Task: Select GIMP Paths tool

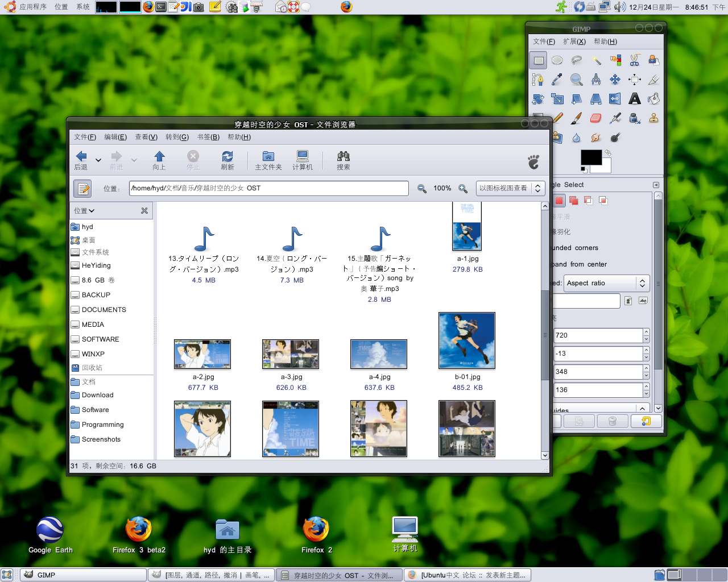Action: tap(539, 80)
